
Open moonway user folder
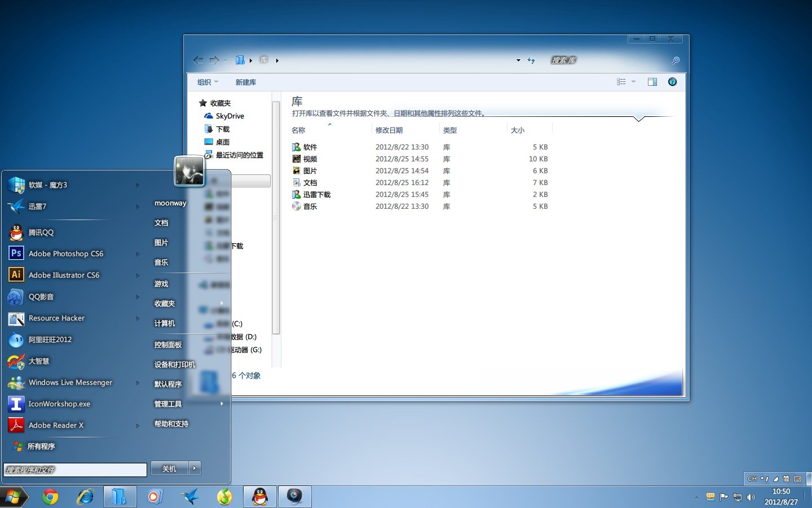tap(170, 203)
